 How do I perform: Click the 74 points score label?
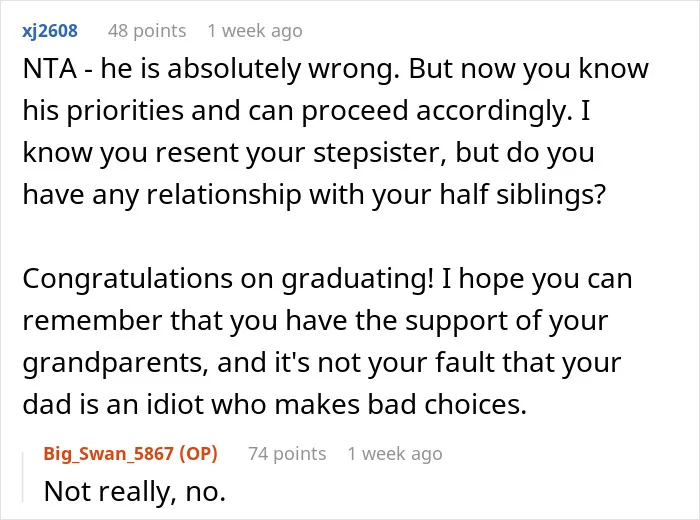coord(287,453)
